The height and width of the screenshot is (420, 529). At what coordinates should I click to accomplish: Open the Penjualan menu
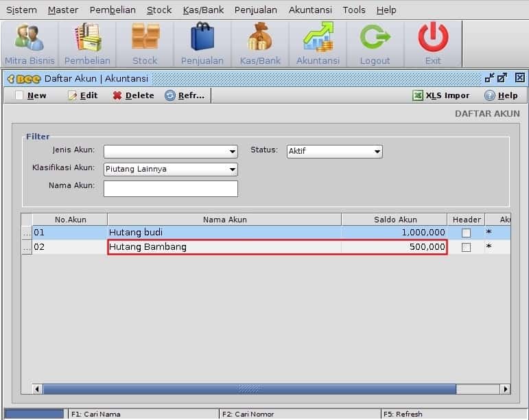point(256,10)
